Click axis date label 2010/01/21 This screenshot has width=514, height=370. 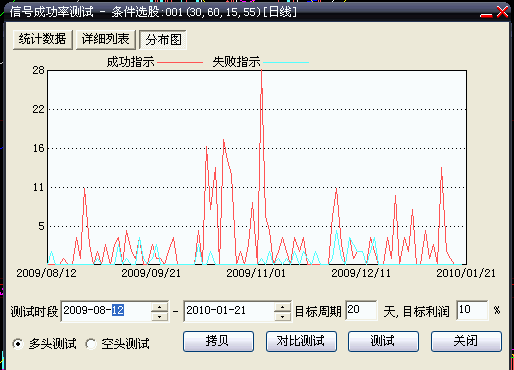tap(466, 273)
